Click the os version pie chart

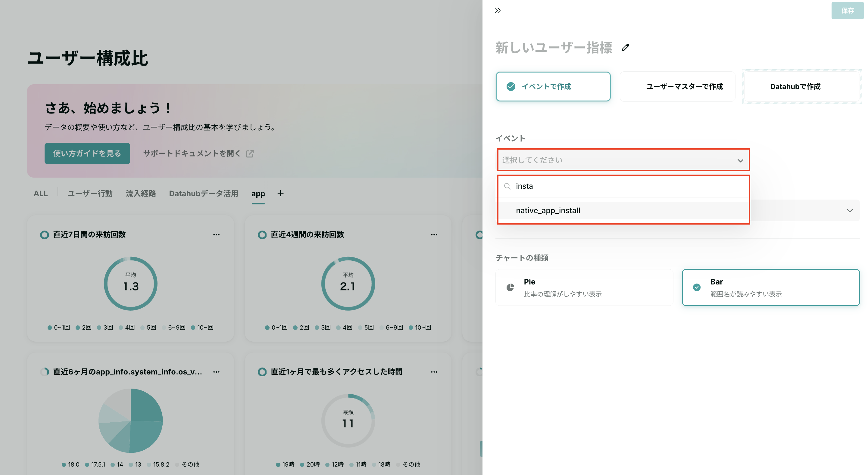[130, 421]
